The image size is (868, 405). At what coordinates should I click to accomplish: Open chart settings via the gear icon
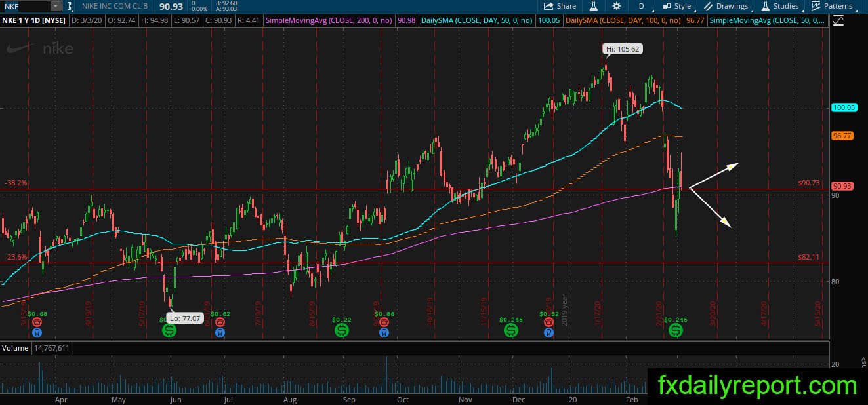[x=616, y=6]
